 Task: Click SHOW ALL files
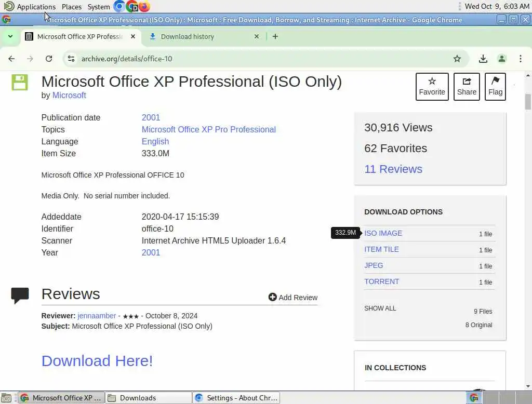380,308
